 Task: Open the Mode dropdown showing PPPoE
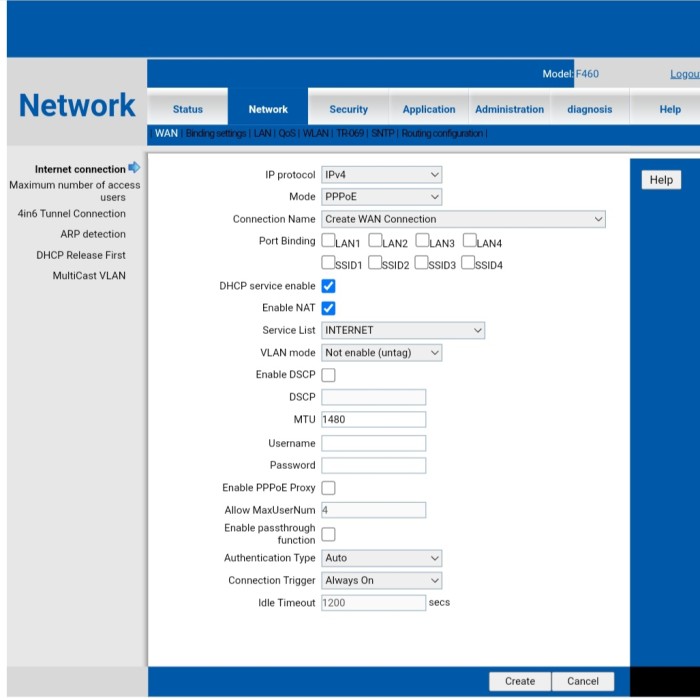tap(382, 197)
